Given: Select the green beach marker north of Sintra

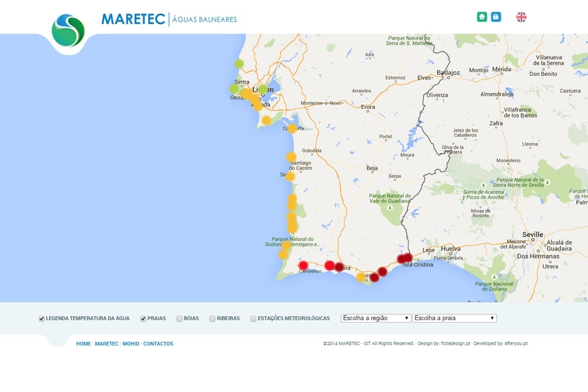Looking at the screenshot, I should pos(239,64).
